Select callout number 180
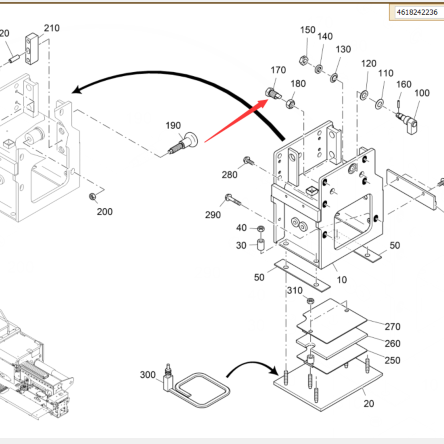Image resolution: width=444 pixels, height=444 pixels. tap(298, 84)
